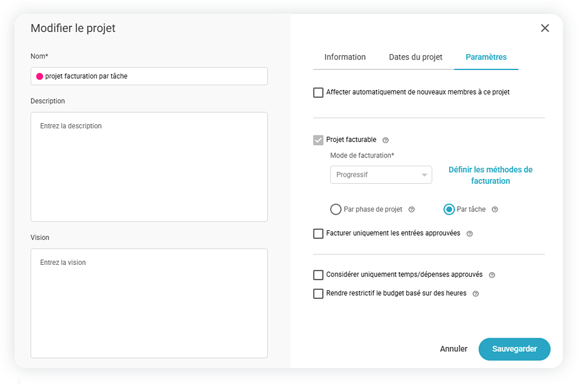Select the Par phase de projet radio button
The image size is (581, 392).
[x=335, y=209]
